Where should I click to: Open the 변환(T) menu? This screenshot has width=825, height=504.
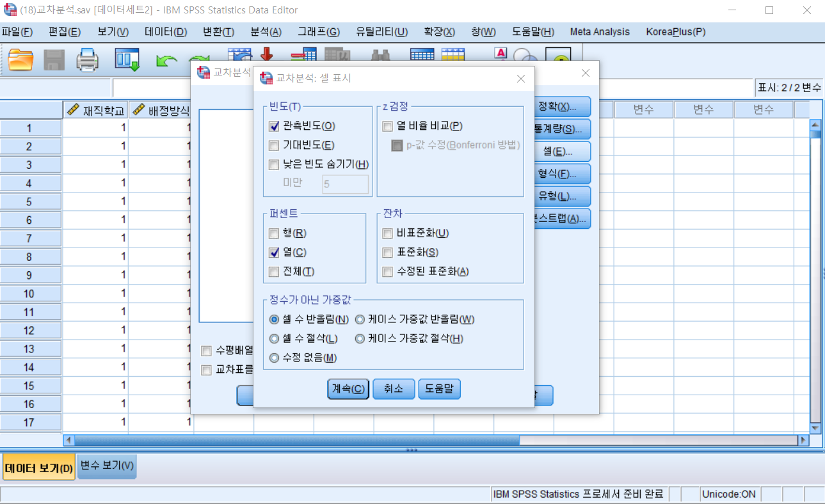218,32
